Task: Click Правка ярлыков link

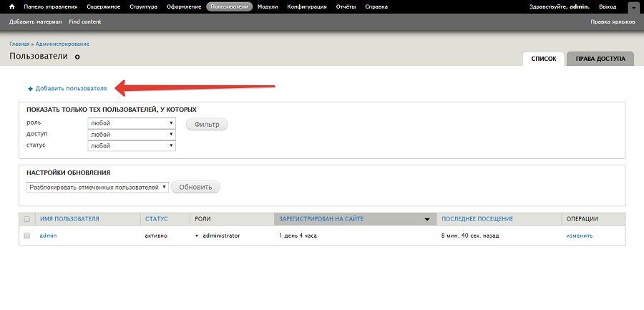Action: click(613, 21)
